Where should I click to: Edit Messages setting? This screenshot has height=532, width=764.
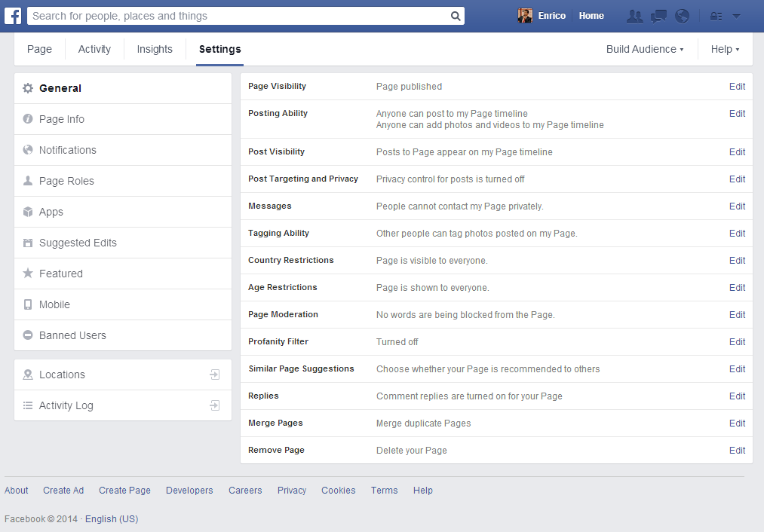pos(737,206)
